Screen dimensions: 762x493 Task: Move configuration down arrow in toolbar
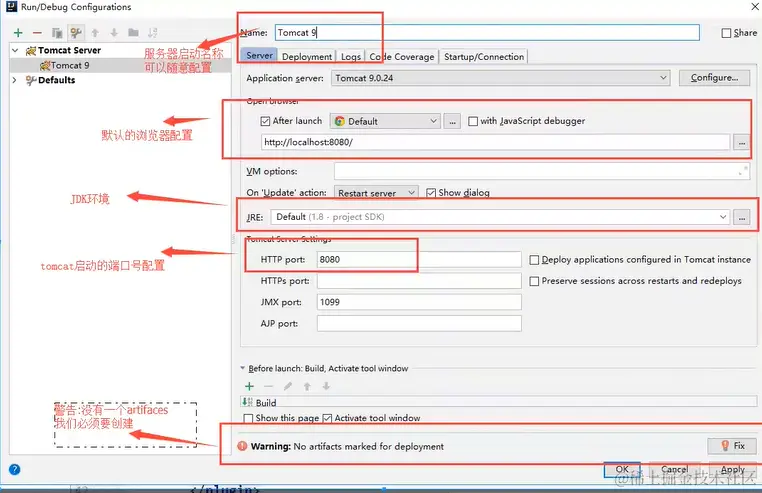coord(114,33)
